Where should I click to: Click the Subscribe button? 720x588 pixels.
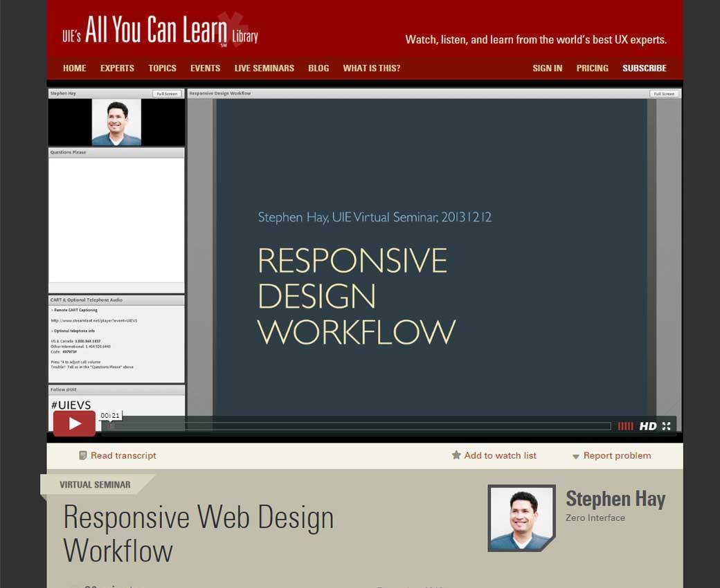[644, 68]
